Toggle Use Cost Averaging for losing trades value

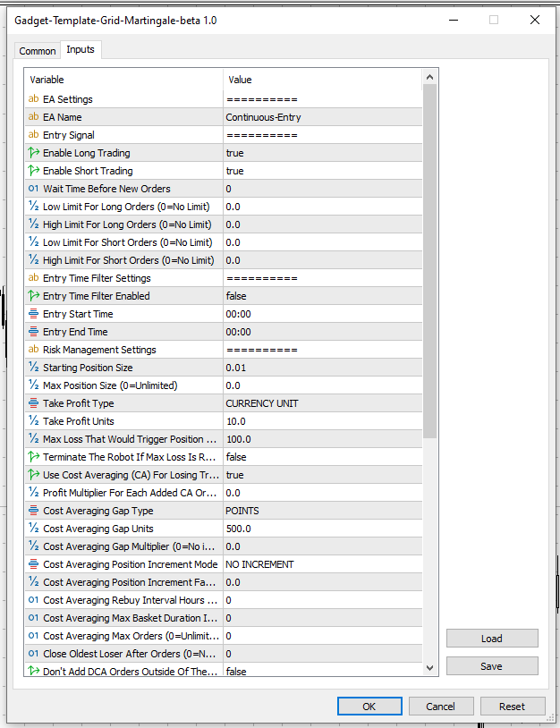pyautogui.click(x=322, y=475)
